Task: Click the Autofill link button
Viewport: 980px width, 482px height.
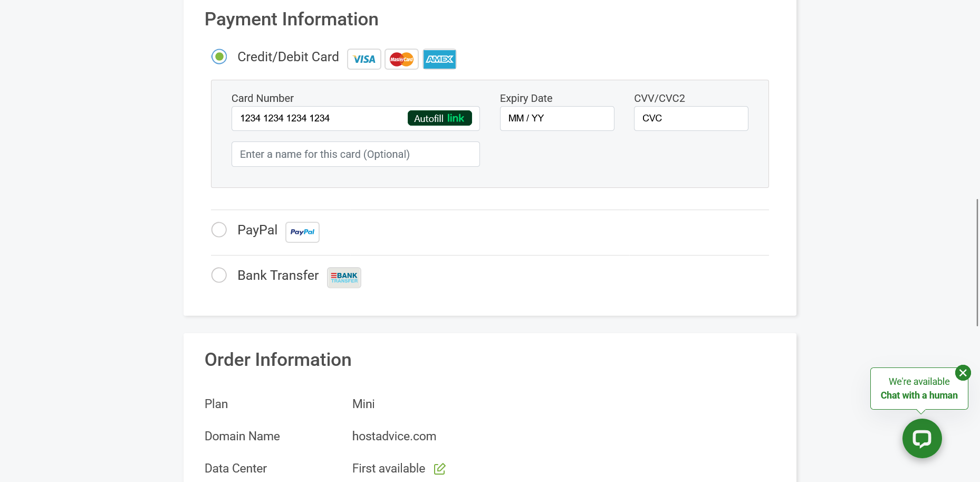Action: point(440,118)
